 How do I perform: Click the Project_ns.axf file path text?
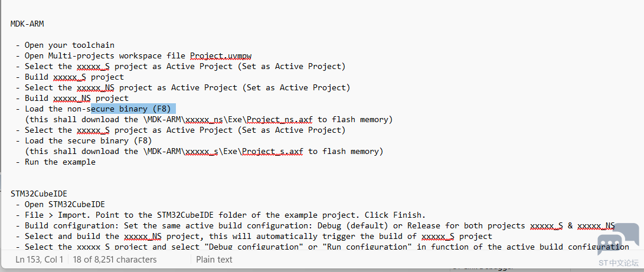pos(276,119)
